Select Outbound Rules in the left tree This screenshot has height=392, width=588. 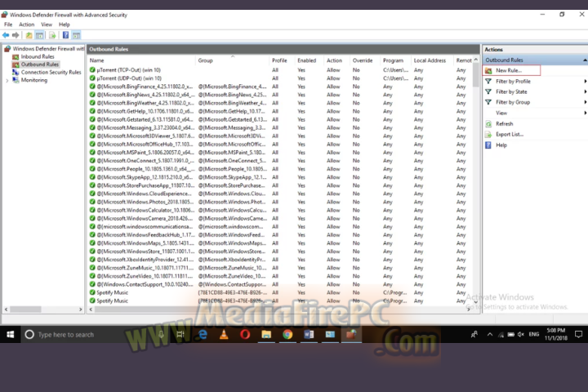[40, 65]
